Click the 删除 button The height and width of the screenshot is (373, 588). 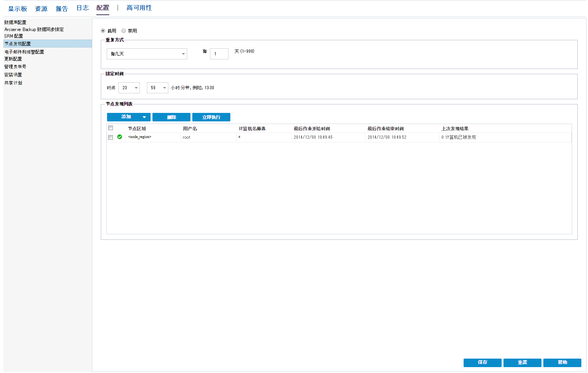[171, 117]
